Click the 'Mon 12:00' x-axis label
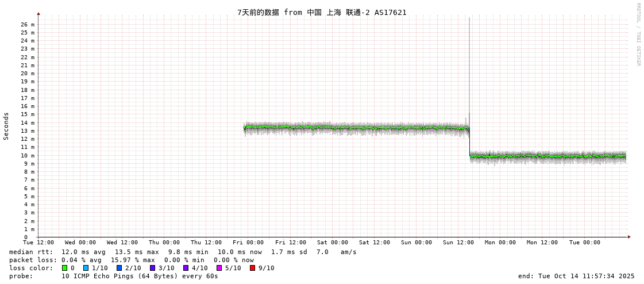Viewport: 644px width, 284px height. [x=542, y=243]
